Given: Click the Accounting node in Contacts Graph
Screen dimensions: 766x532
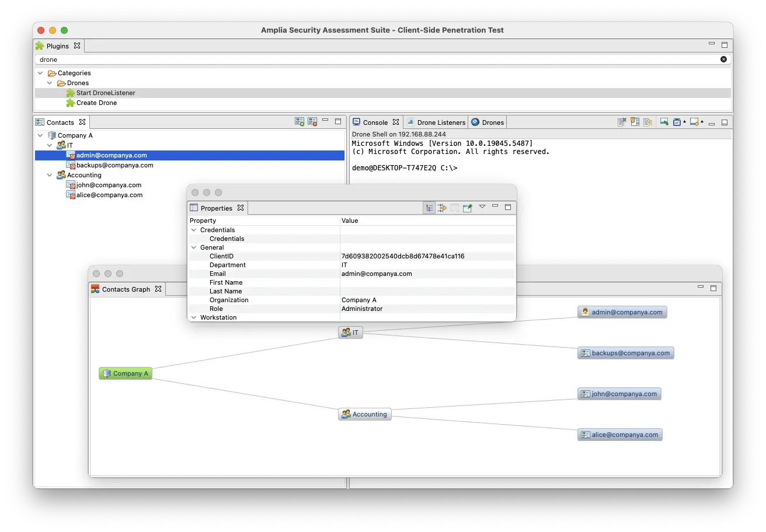Looking at the screenshot, I should click(365, 414).
